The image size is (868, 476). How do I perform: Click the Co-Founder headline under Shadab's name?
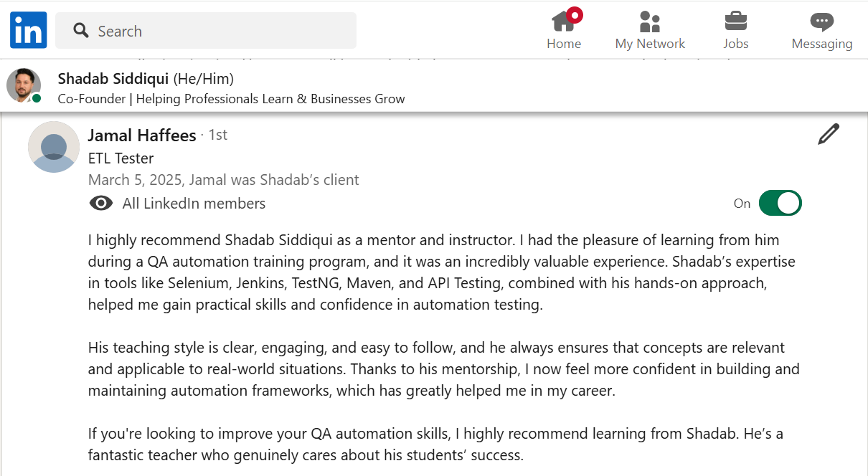(x=231, y=99)
